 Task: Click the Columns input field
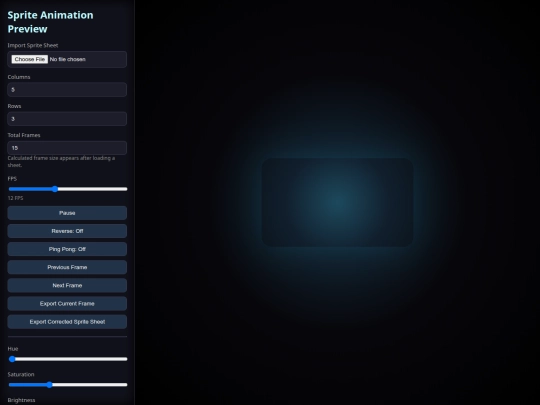[67, 90]
